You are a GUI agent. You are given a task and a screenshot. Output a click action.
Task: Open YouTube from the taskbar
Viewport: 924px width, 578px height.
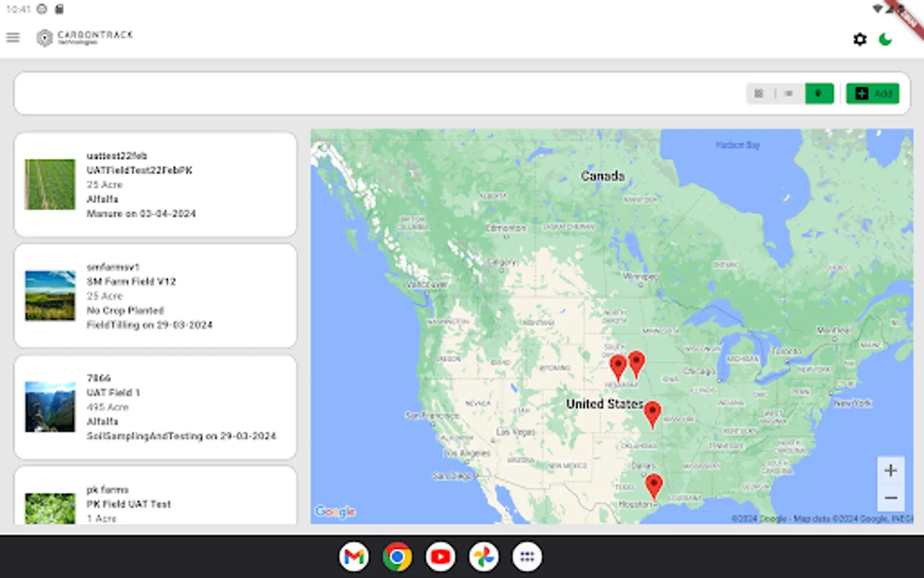(440, 557)
